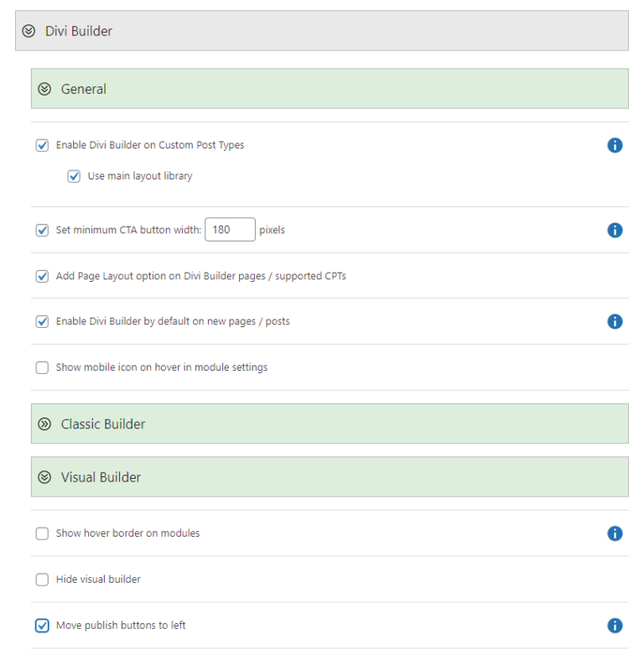Show info for Enable Divi Builder by default
The image size is (644, 655).
point(615,322)
